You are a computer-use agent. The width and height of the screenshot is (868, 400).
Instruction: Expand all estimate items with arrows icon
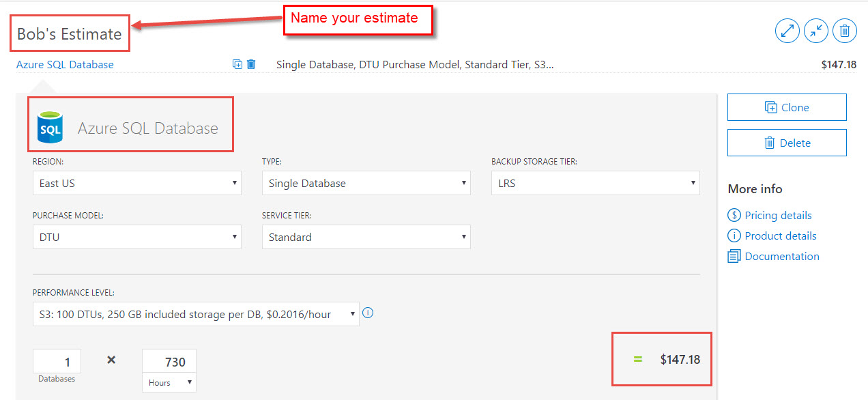(x=787, y=31)
